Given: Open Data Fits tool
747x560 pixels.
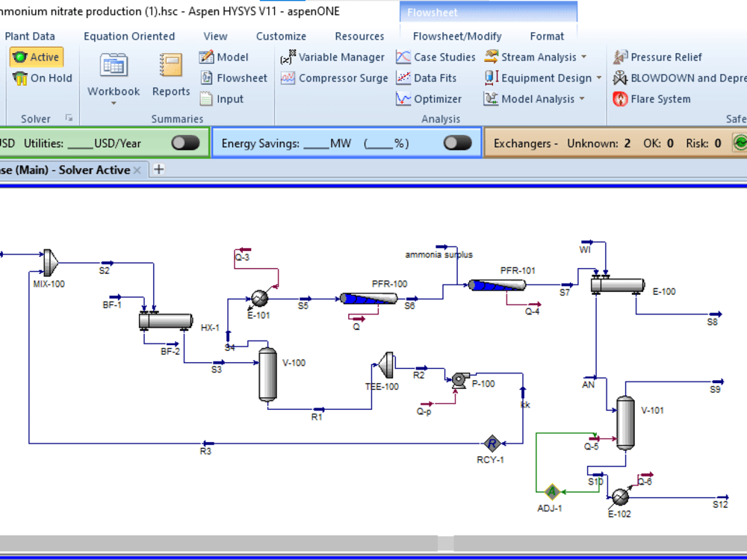Looking at the screenshot, I should point(426,78).
